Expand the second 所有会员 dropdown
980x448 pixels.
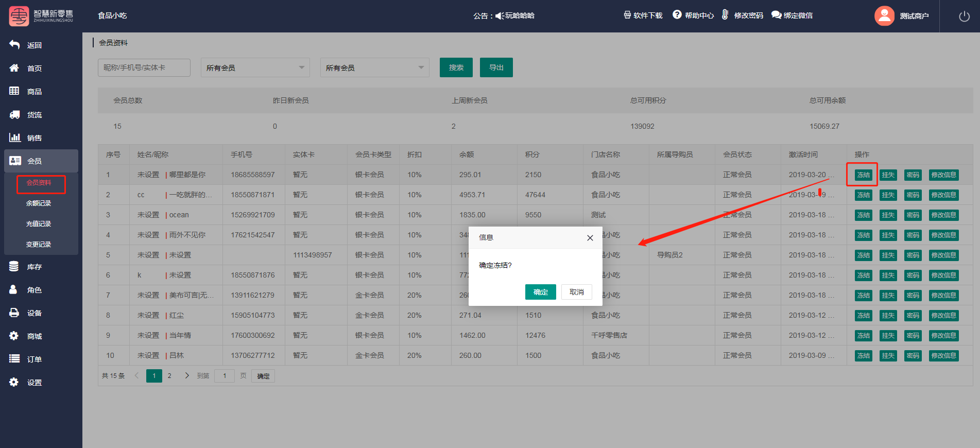375,67
